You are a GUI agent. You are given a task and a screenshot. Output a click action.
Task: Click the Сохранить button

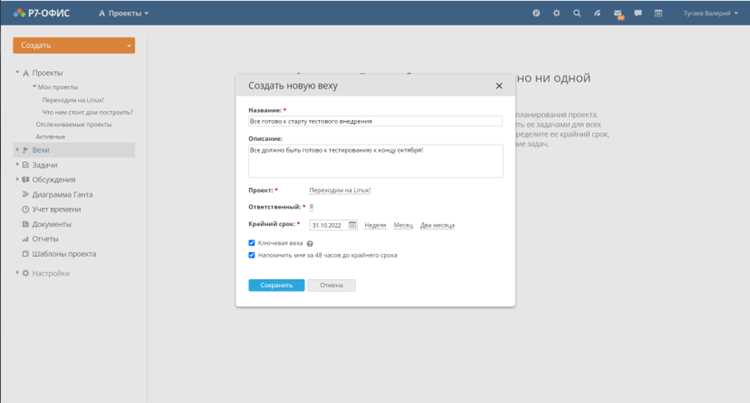276,285
